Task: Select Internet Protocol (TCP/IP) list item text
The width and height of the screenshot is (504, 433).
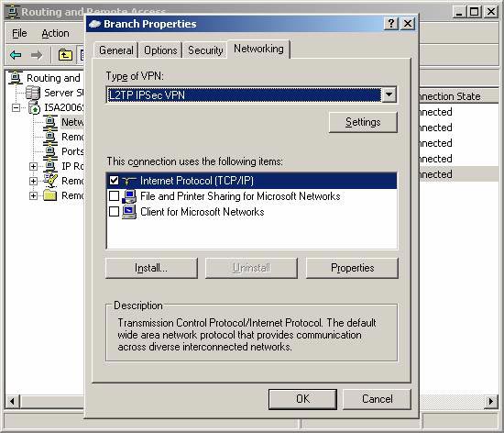Action: coord(197,181)
